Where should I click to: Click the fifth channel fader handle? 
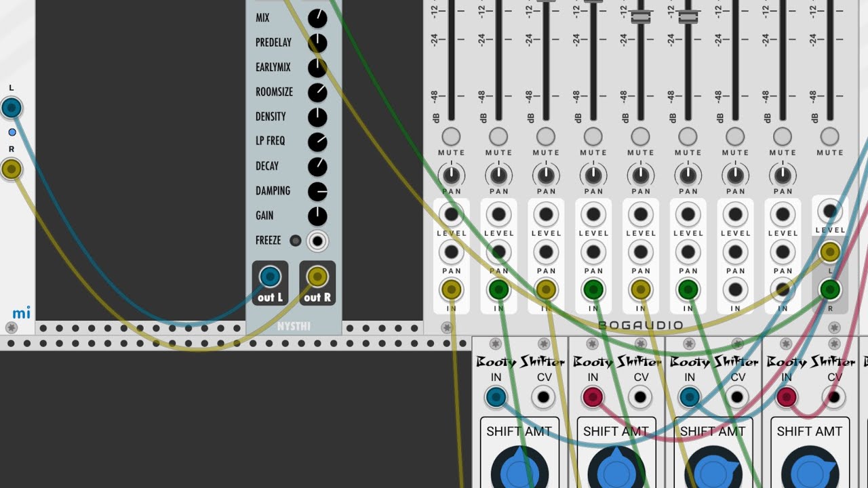click(641, 17)
